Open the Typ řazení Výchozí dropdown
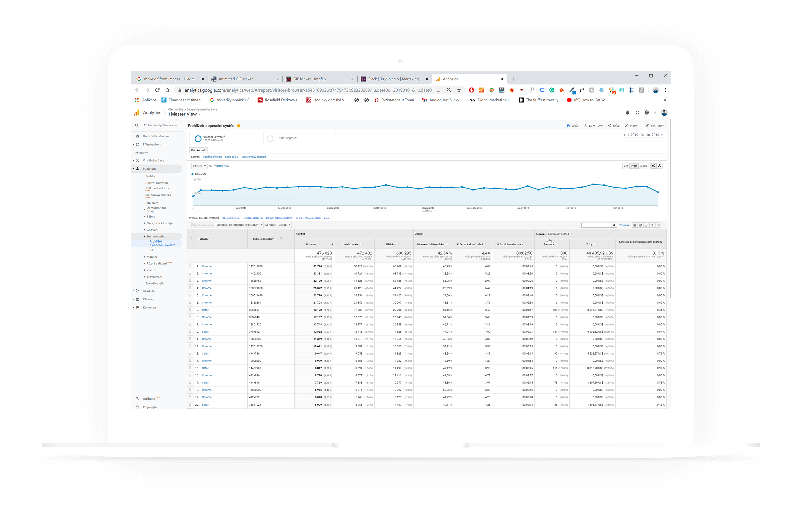This screenshot has height=532, width=803. coord(284,225)
